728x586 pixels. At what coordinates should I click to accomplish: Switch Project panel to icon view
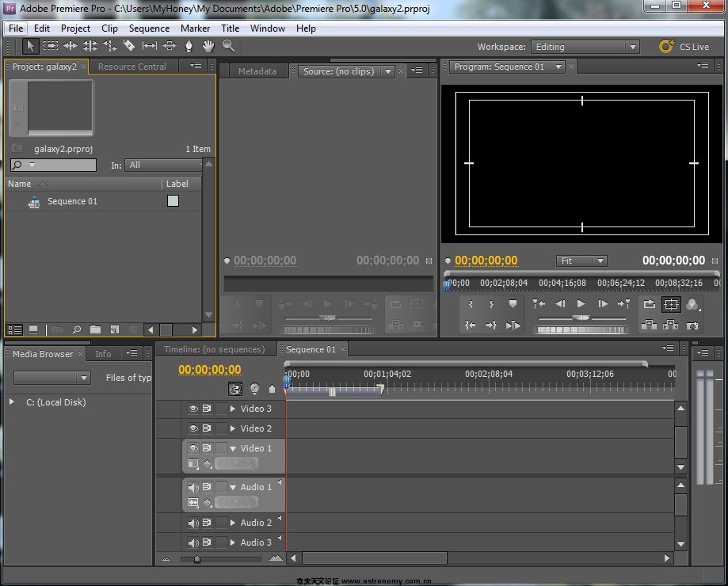point(33,329)
